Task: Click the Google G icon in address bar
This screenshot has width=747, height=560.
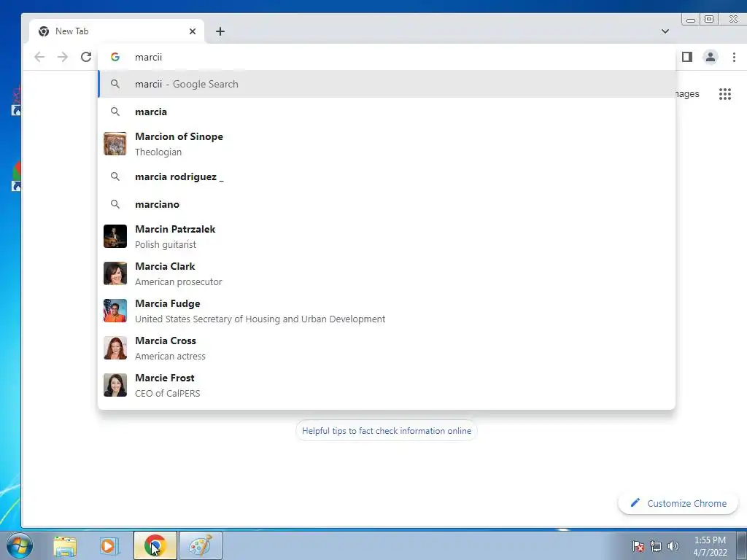Action: pyautogui.click(x=115, y=57)
